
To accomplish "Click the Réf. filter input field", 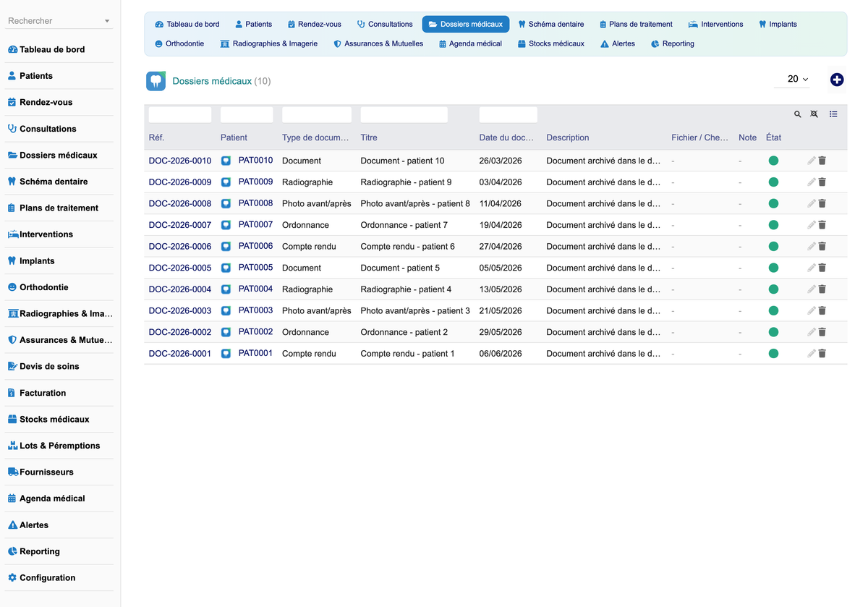I will click(180, 114).
